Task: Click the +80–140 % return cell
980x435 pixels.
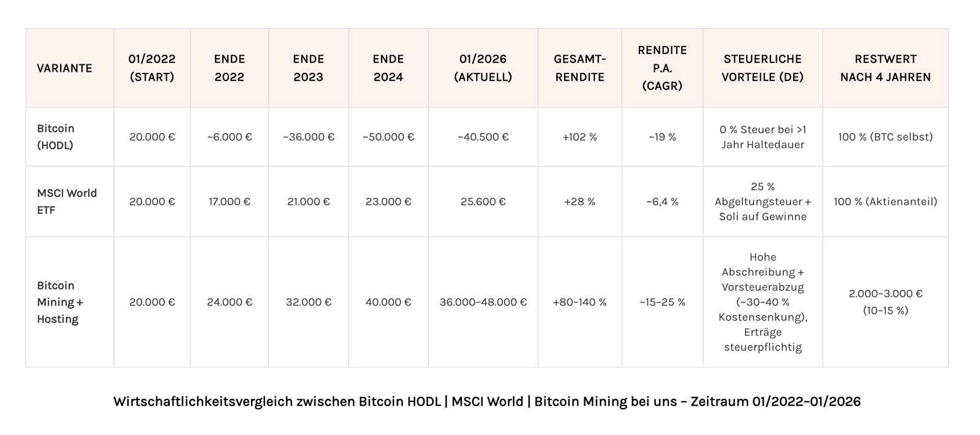Action: [579, 302]
